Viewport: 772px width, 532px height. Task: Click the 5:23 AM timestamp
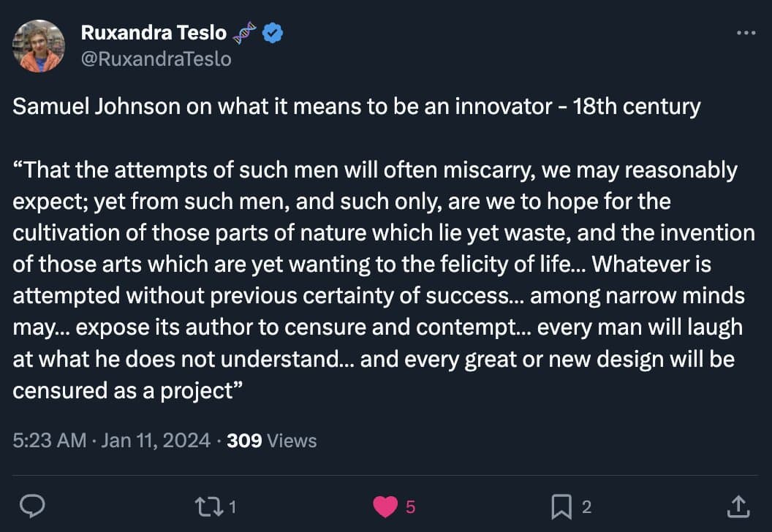tap(49, 441)
